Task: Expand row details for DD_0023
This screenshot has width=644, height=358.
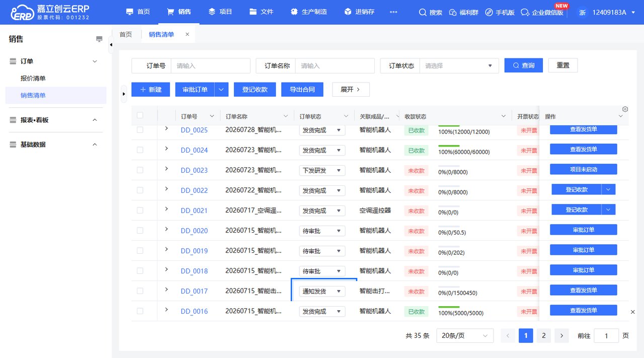Action: pos(167,169)
